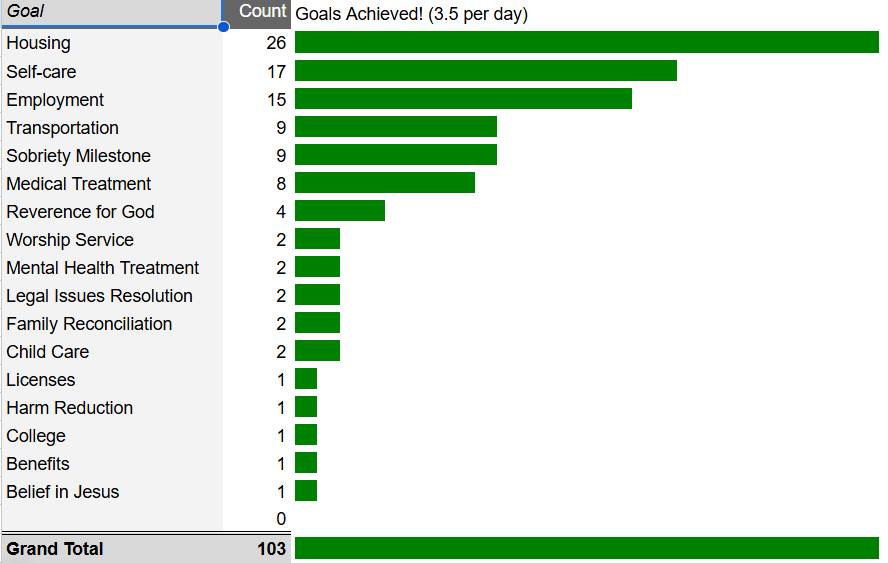Image resolution: width=888 pixels, height=563 pixels.
Task: Click the blank row count value 0
Action: click(281, 519)
